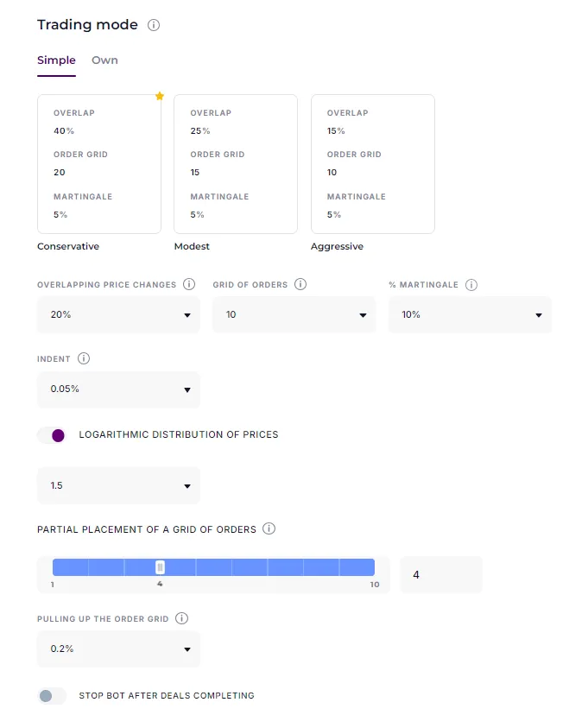Click info icon beside Grid of Orders
Screen dimensions: 588x715
point(301,284)
